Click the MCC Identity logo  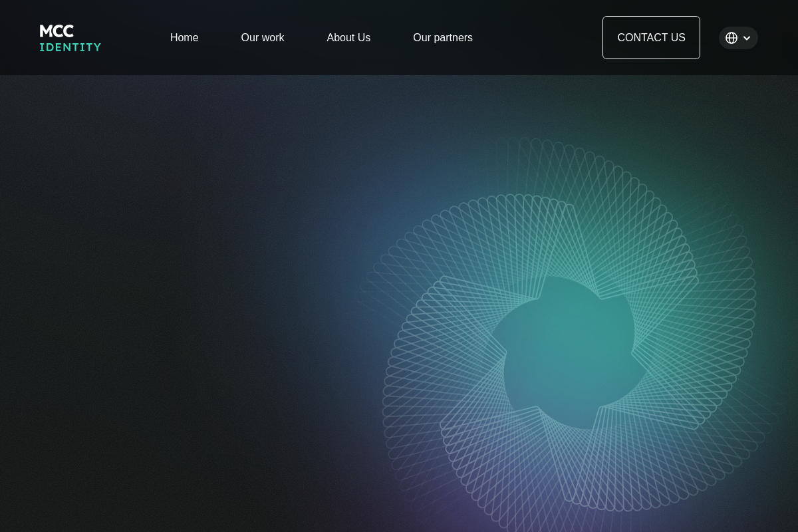(x=70, y=38)
